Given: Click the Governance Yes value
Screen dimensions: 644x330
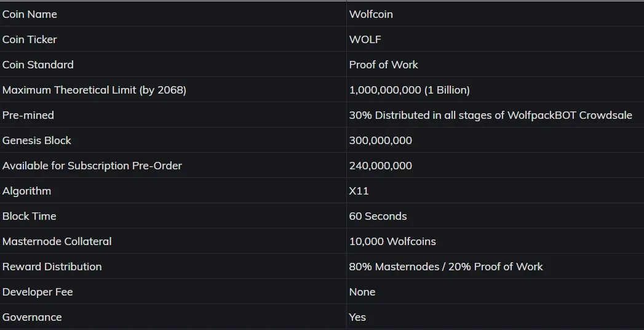Looking at the screenshot, I should (357, 317).
